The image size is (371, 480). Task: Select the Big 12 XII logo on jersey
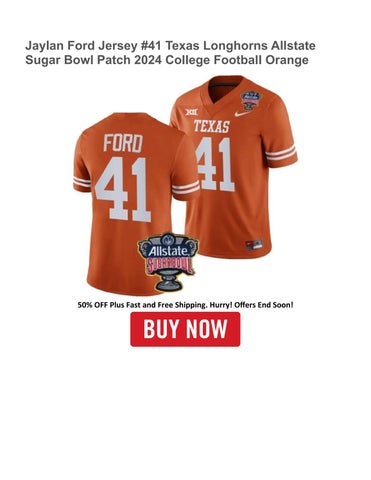pos(191,112)
